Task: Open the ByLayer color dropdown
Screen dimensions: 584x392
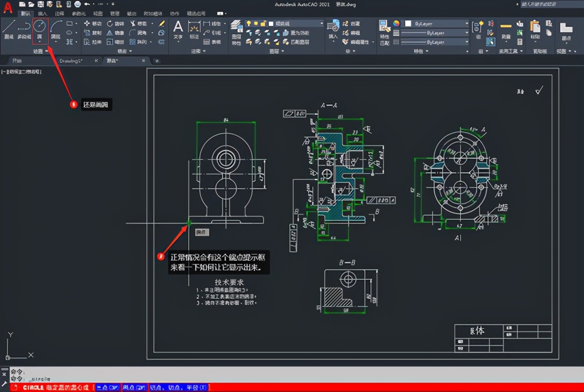Action: pyautogui.click(x=436, y=24)
